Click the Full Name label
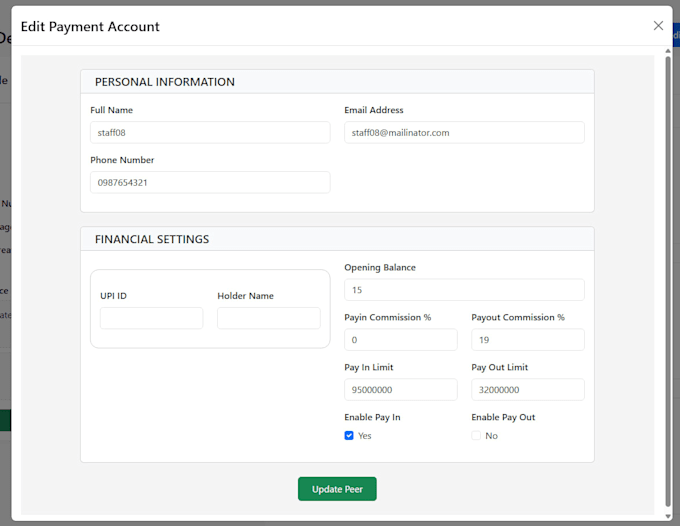Image resolution: width=680 pixels, height=526 pixels. point(111,110)
